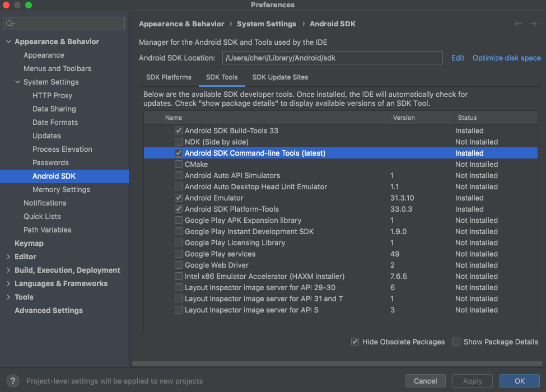Open Appearance settings page
The width and height of the screenshot is (546, 392).
tap(44, 55)
